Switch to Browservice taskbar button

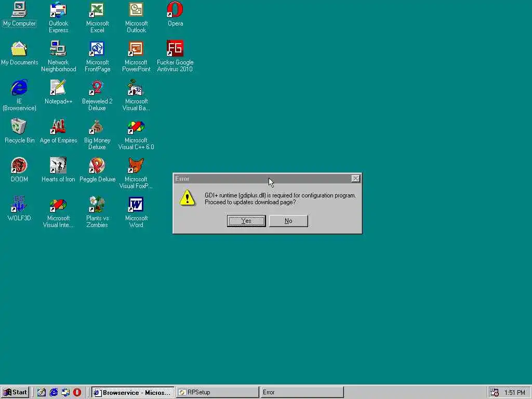coord(132,392)
